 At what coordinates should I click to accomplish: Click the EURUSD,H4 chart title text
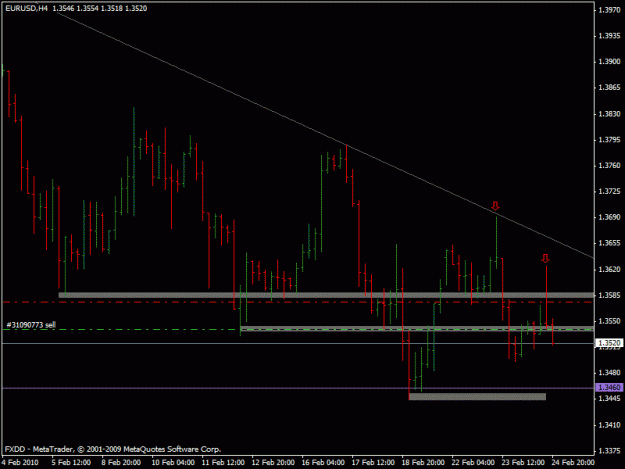[x=26, y=8]
